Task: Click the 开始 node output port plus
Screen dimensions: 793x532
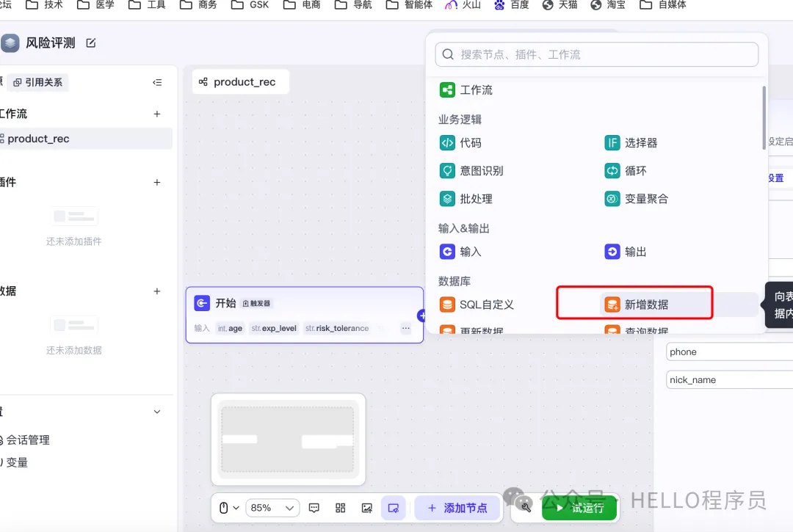Action: (x=421, y=316)
